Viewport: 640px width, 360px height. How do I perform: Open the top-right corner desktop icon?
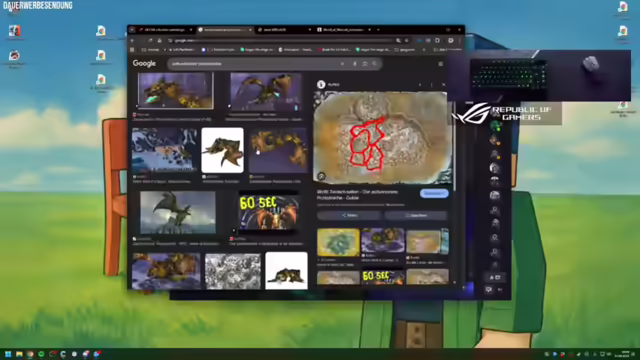tap(622, 7)
